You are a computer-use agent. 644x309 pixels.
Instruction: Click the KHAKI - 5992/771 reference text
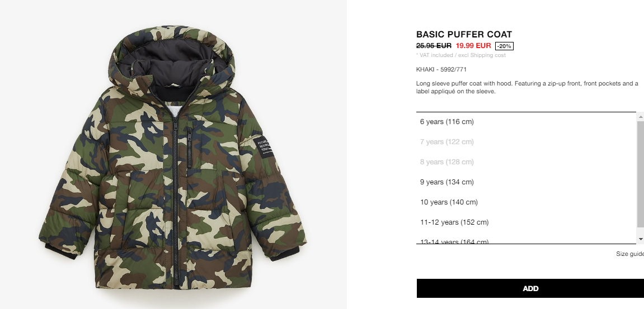point(441,69)
